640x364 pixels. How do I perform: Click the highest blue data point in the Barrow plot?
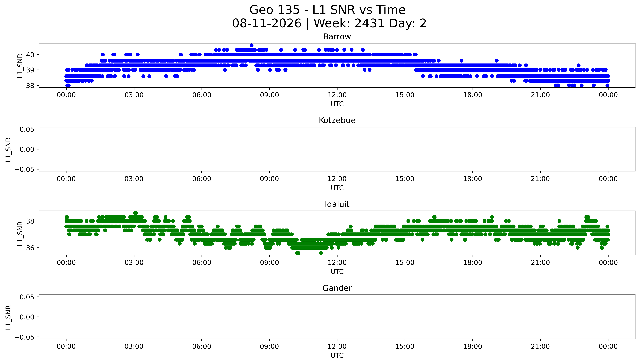point(252,45)
